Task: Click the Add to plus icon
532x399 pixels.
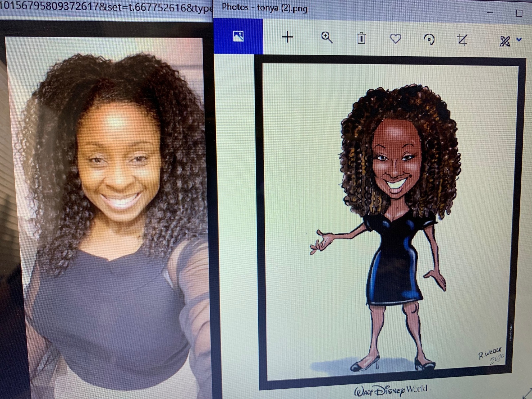Action: tap(288, 37)
